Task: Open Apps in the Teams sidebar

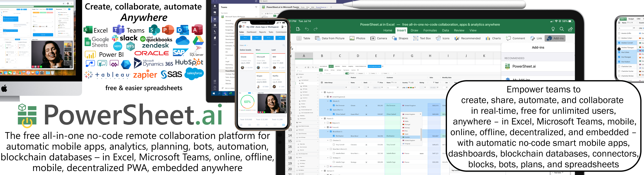Action: coord(215,81)
